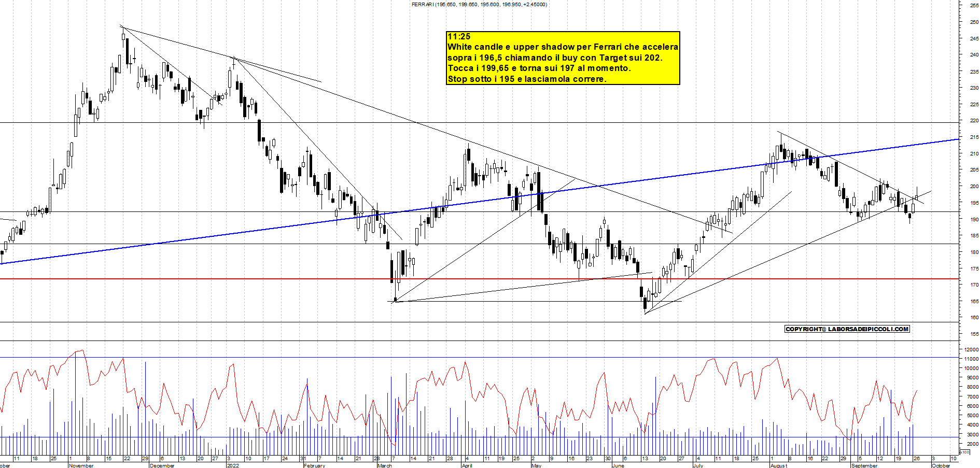Viewport: 980px width, 468px height.
Task: Click the 6000 volume level on the right axis
Action: tap(973, 406)
